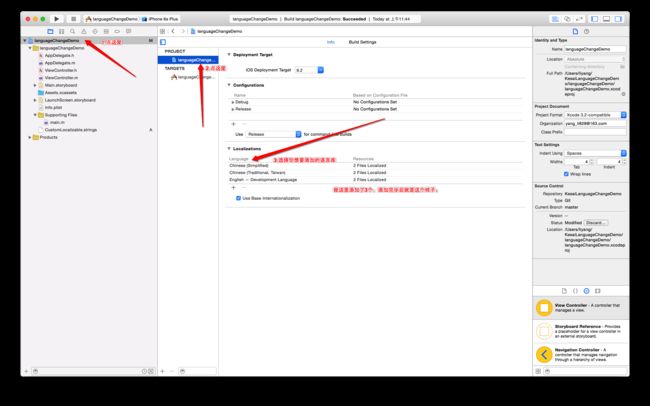The image size is (650, 406).
Task: Add a configuration with plus button
Action: pyautogui.click(x=233, y=124)
